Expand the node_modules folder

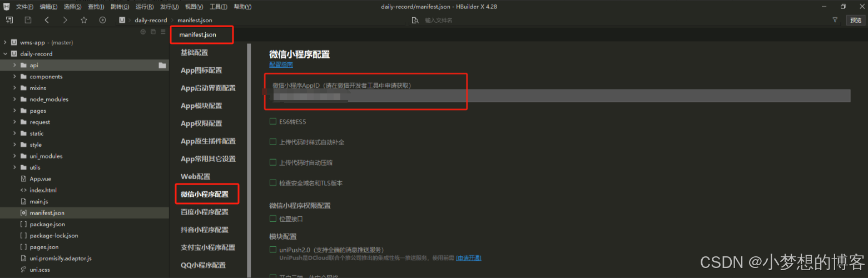(x=14, y=99)
